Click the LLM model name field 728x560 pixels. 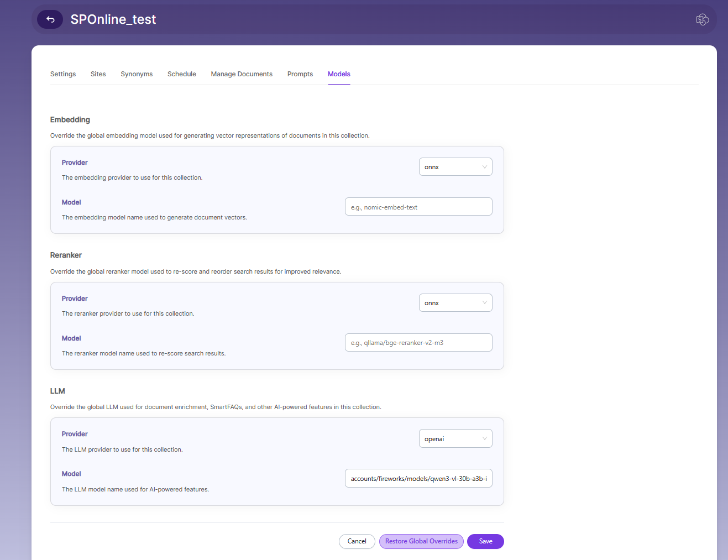pos(418,479)
